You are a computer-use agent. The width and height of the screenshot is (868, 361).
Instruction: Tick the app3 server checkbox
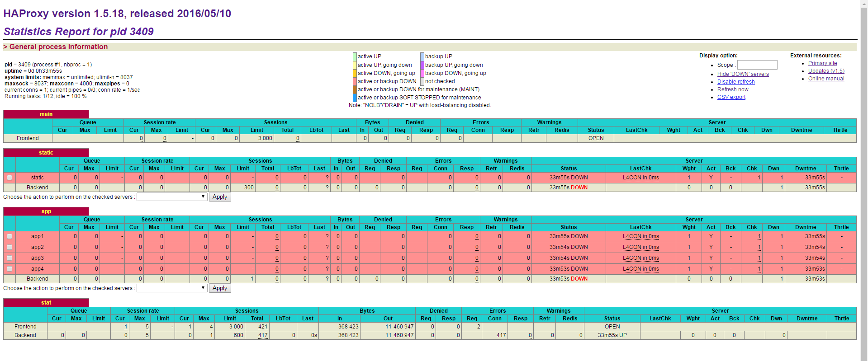click(x=9, y=258)
